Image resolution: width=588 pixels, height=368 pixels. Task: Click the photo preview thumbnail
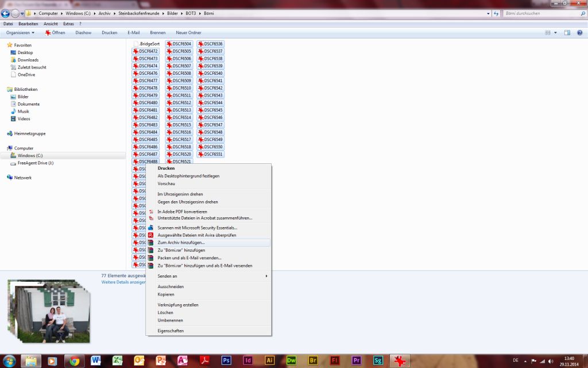(49, 311)
